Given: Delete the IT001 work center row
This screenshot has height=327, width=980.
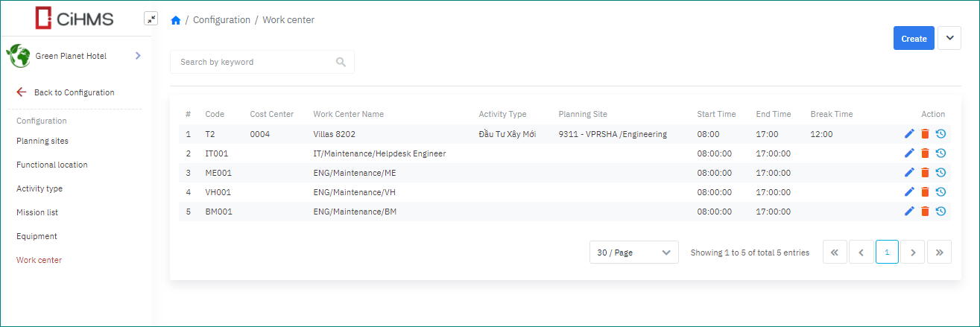Looking at the screenshot, I should click(925, 153).
